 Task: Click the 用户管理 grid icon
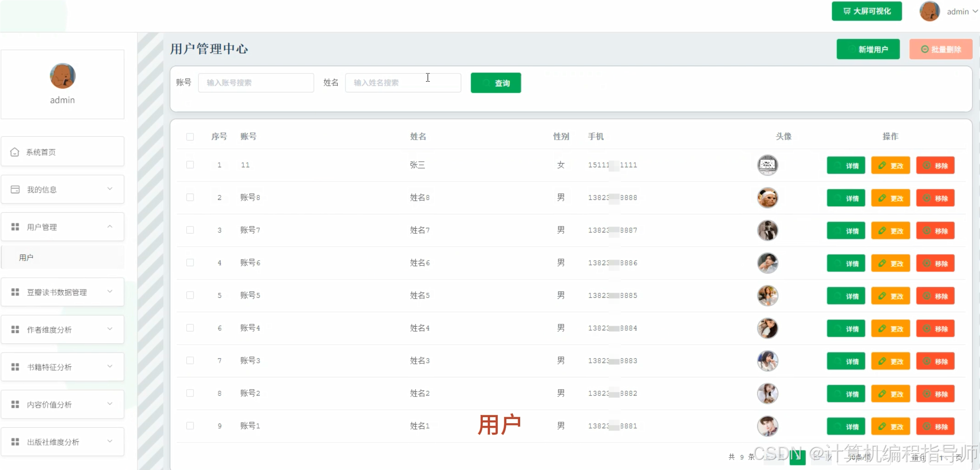tap(14, 226)
